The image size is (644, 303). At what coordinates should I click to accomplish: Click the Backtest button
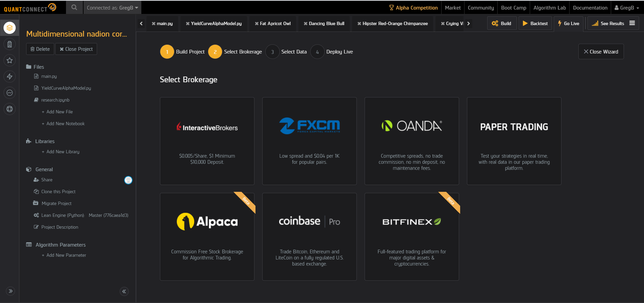[535, 23]
